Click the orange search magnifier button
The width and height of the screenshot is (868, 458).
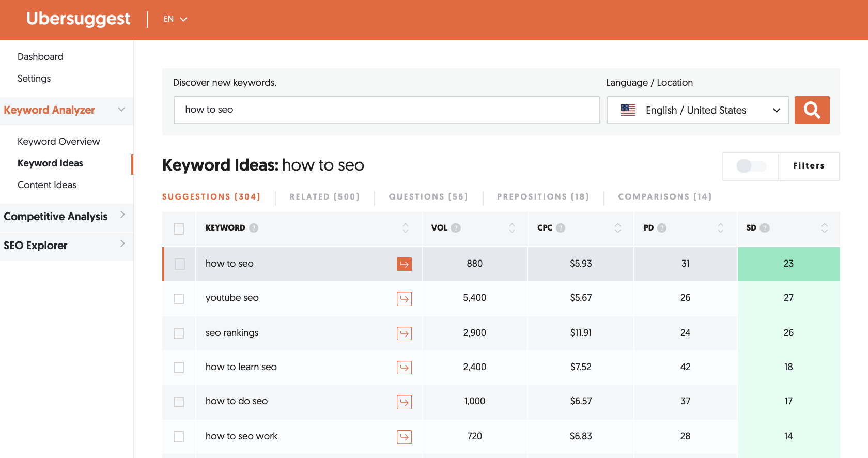point(812,110)
